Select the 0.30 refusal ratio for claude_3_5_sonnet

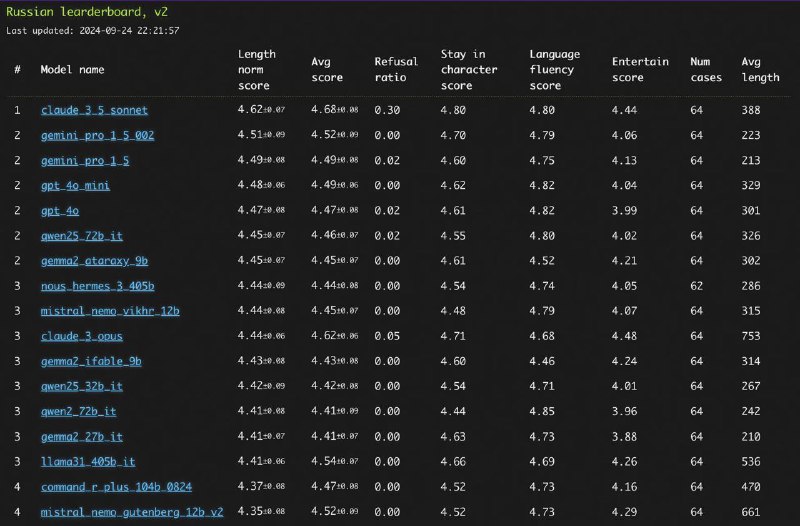click(387, 110)
